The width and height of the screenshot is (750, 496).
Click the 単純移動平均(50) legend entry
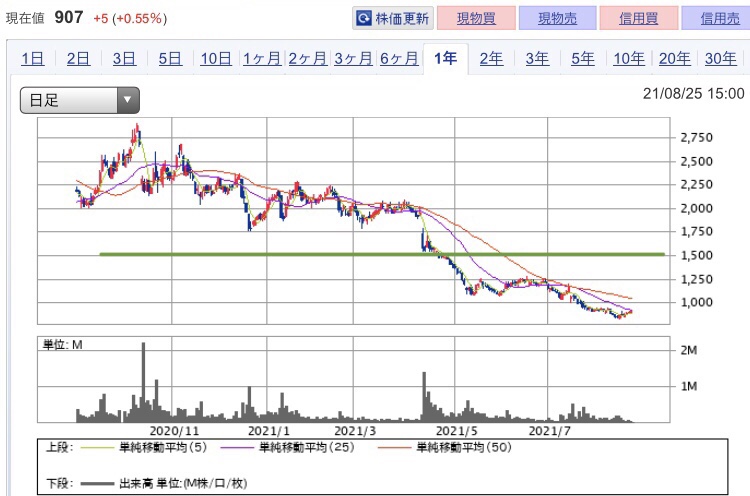coord(445,448)
